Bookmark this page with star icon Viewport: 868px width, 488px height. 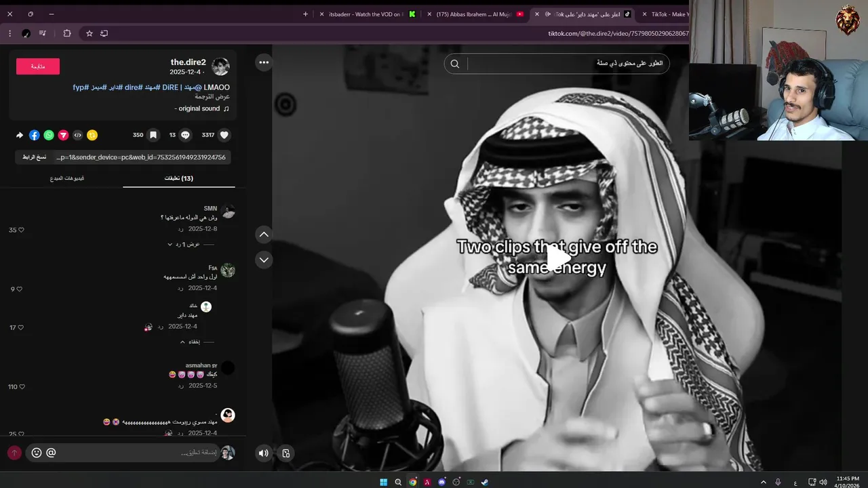pyautogui.click(x=89, y=33)
